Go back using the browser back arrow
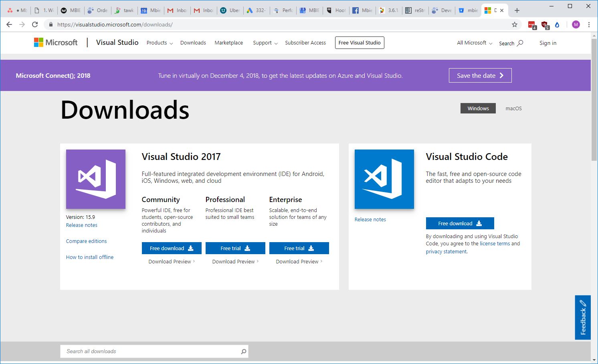The height and width of the screenshot is (364, 598). tap(9, 24)
